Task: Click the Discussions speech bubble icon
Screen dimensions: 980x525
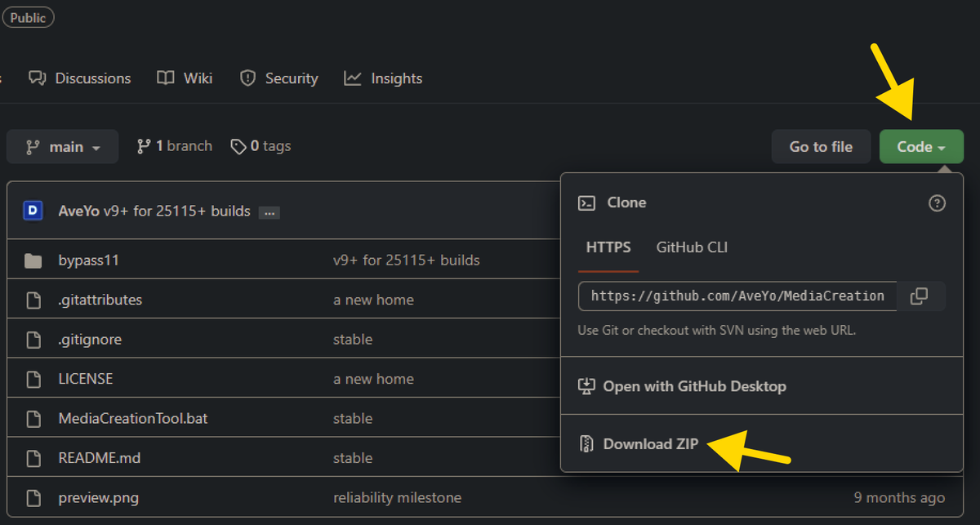Action: [38, 78]
